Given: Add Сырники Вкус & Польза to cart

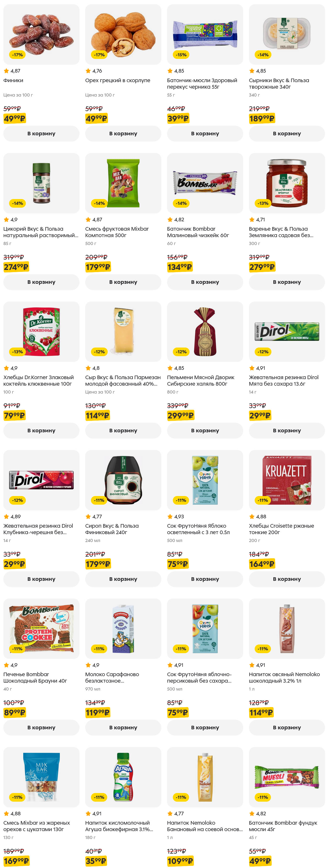Looking at the screenshot, I should (287, 133).
